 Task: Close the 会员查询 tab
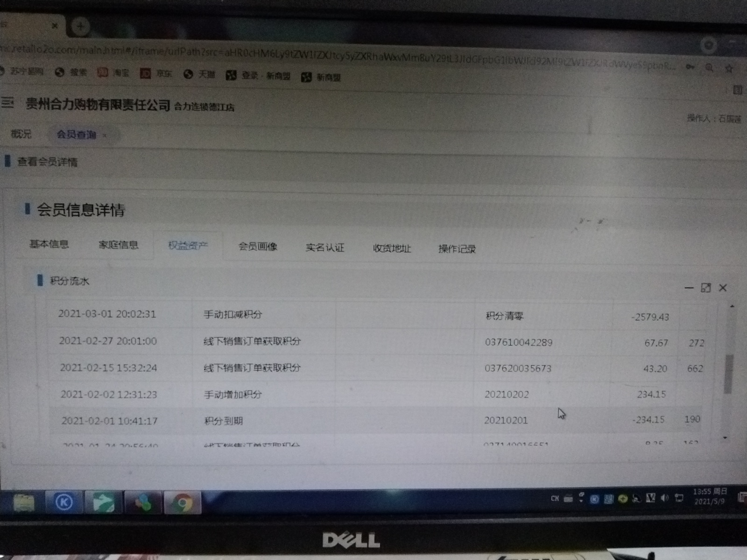point(105,135)
